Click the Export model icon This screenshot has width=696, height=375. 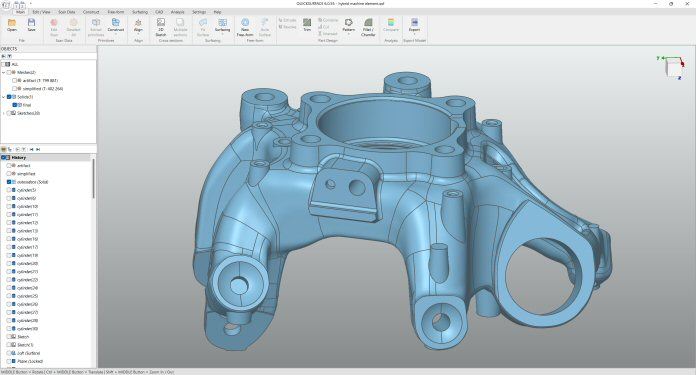point(414,25)
